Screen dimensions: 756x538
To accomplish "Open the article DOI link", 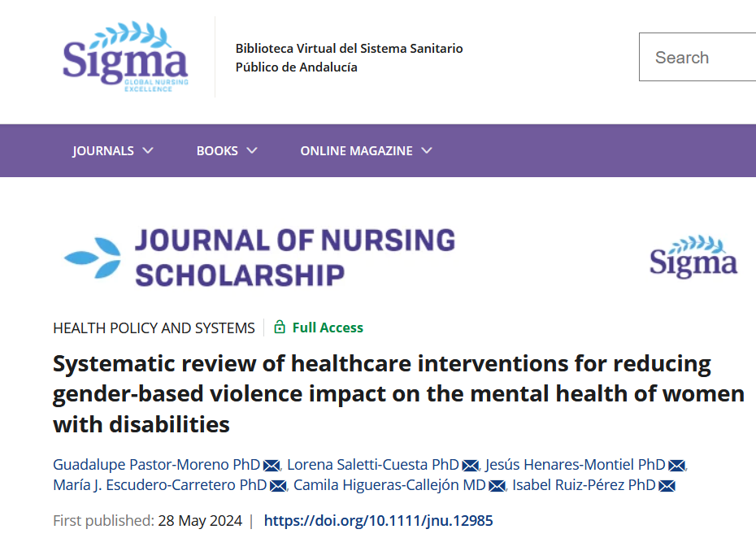I will tap(378, 520).
